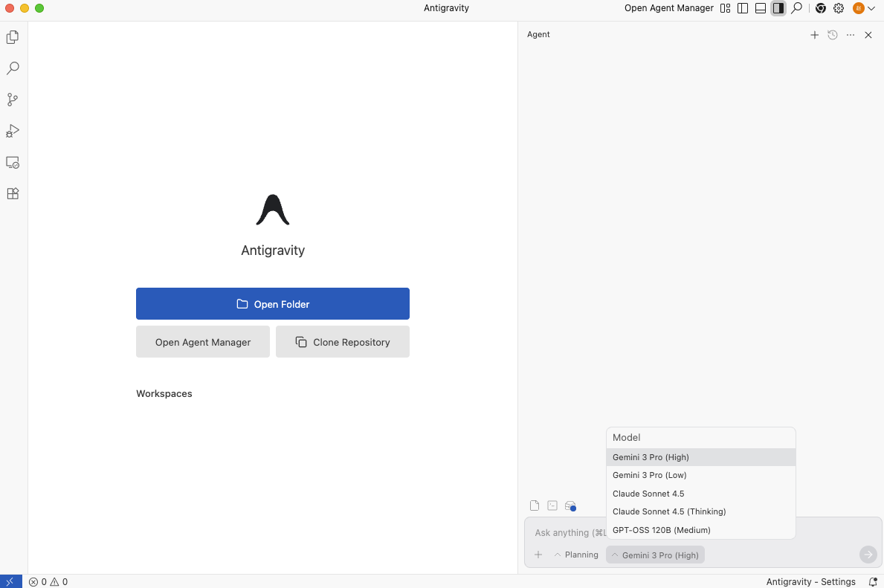
Task: Open the Remote Explorer view
Action: point(12,162)
